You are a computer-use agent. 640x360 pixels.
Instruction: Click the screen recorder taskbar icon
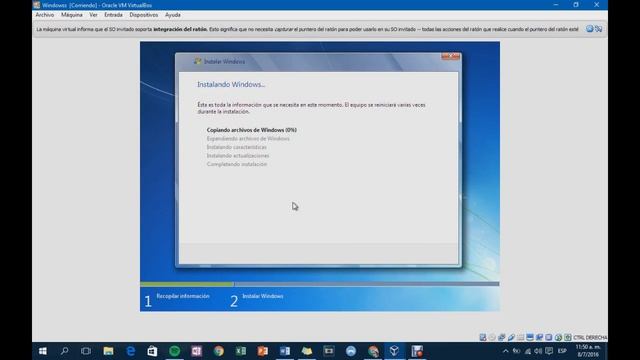[417, 351]
